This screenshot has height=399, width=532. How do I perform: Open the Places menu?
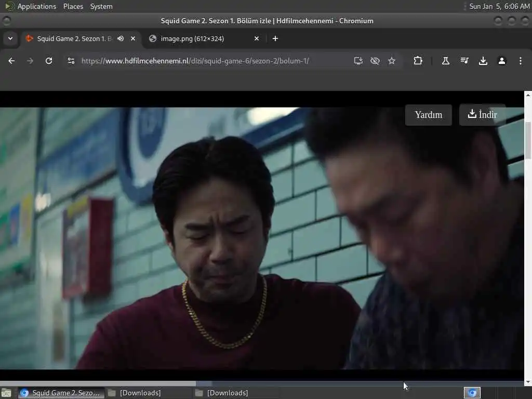[x=73, y=6]
